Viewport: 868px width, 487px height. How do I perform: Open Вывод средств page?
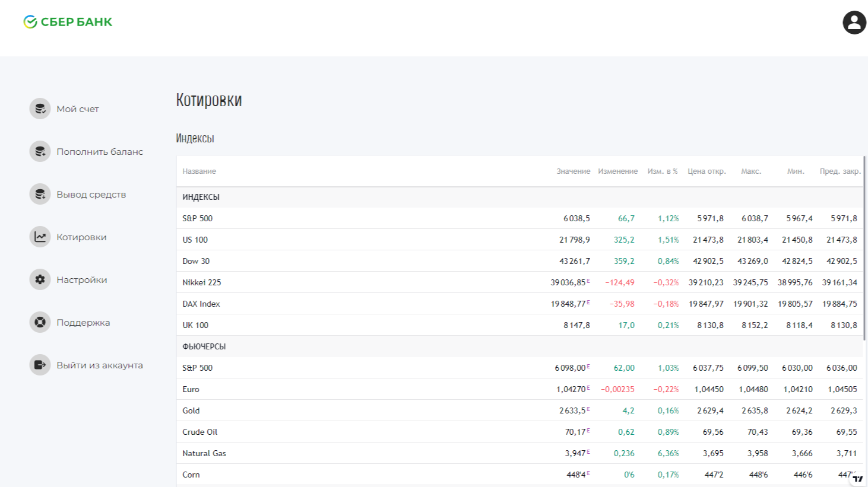[91, 195]
